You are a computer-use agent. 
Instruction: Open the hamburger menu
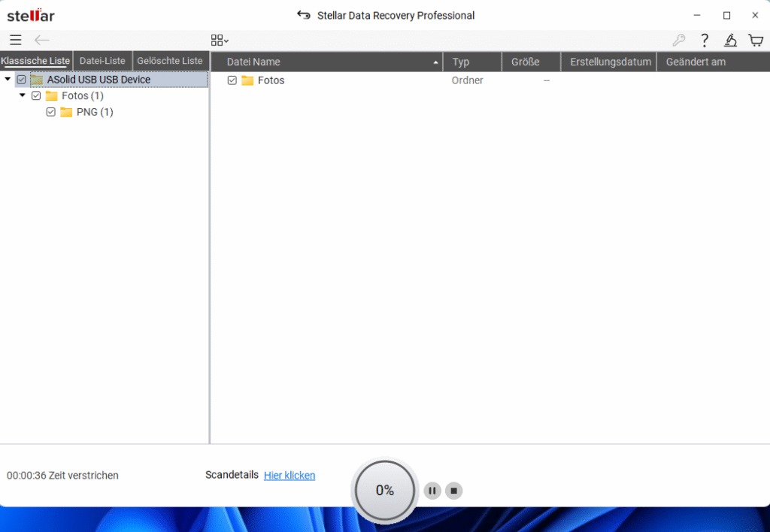click(15, 41)
